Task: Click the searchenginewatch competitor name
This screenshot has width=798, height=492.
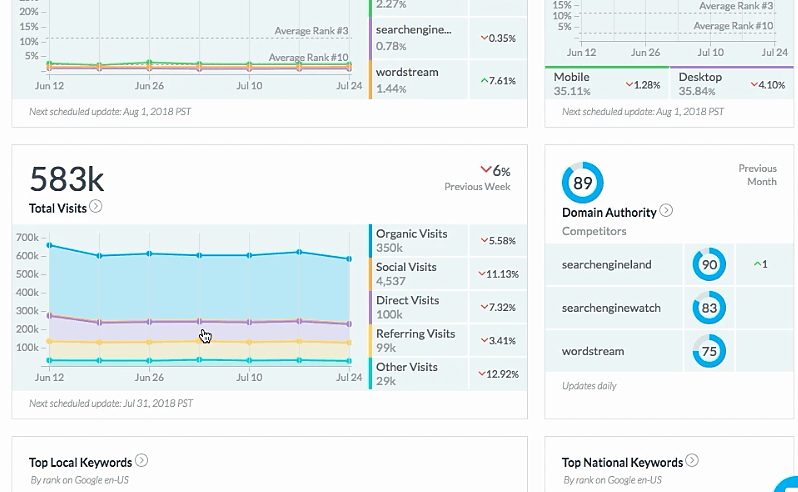Action: coord(611,308)
